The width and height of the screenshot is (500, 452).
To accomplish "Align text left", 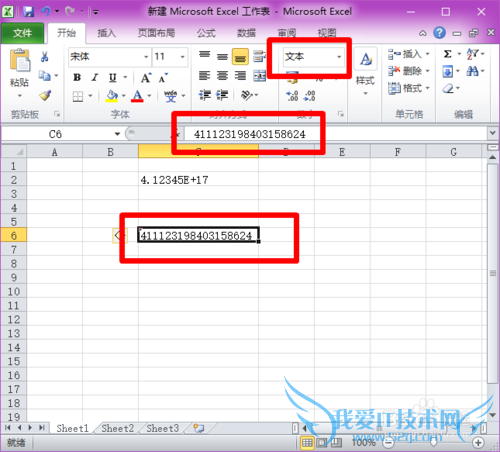I will tap(205, 76).
